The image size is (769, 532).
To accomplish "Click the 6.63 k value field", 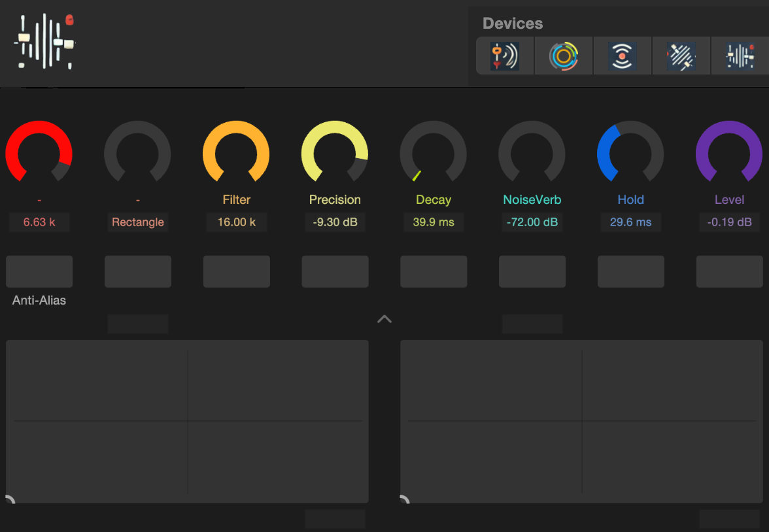I will pos(39,222).
